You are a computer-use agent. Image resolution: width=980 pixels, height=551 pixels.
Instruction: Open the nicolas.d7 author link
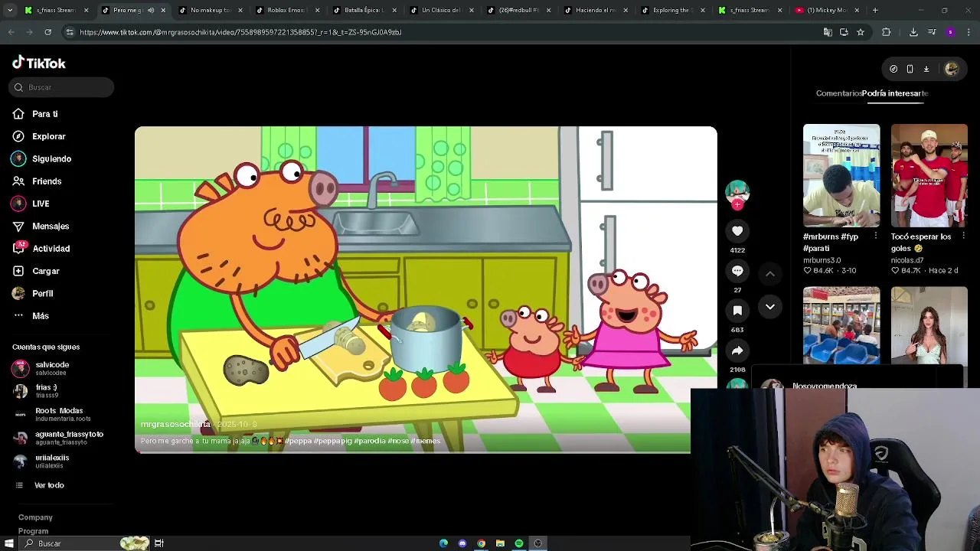click(907, 260)
